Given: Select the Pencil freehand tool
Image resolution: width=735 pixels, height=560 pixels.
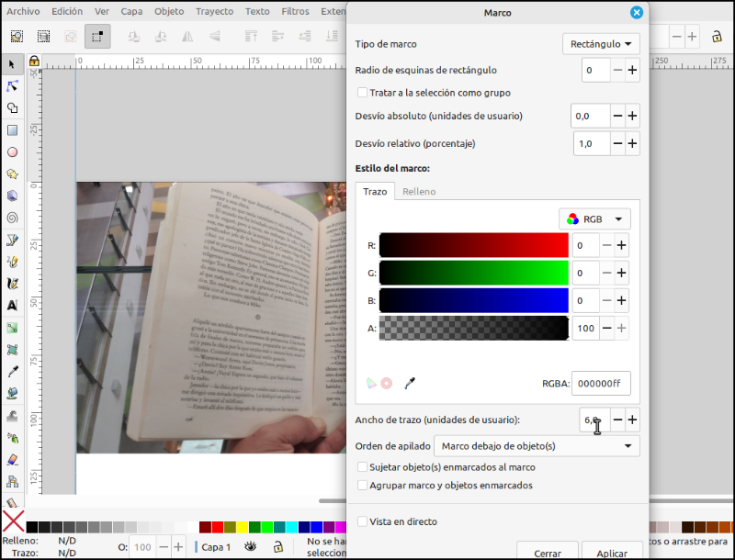Looking at the screenshot, I should tap(12, 262).
